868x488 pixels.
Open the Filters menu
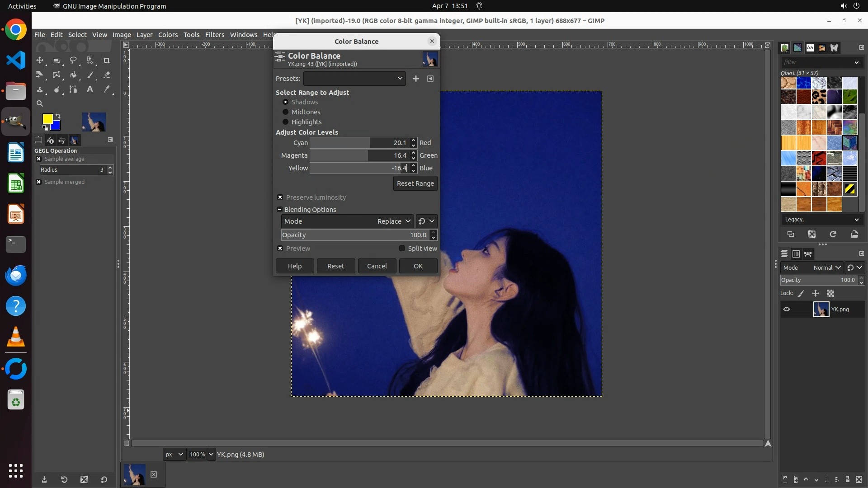pos(214,35)
